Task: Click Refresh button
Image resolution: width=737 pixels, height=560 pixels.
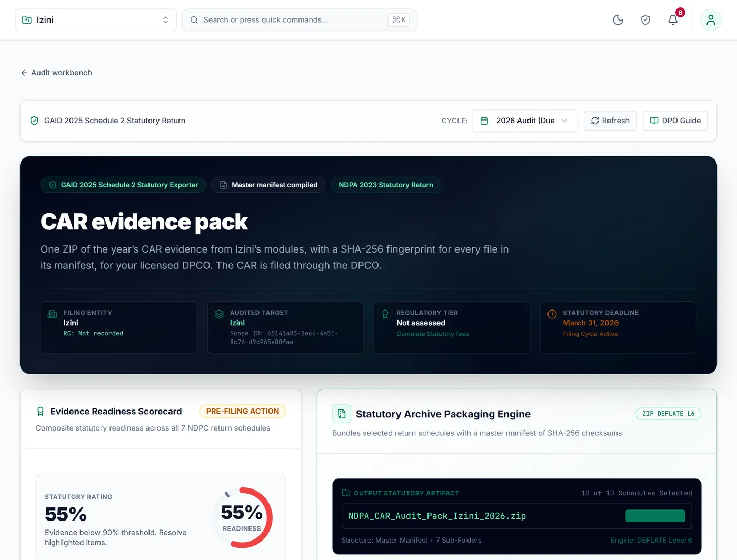Action: point(610,121)
